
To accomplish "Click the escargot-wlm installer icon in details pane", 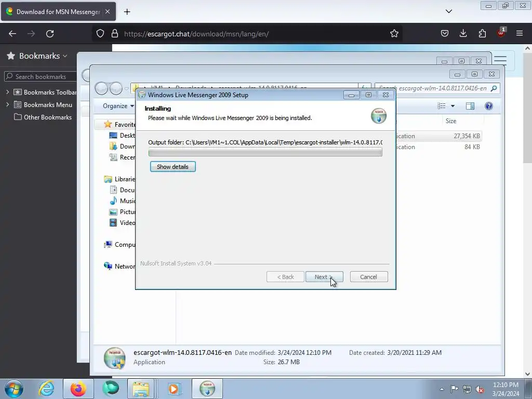I will tap(115, 358).
